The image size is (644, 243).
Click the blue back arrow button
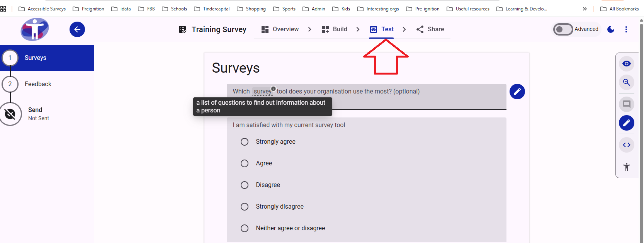(77, 29)
